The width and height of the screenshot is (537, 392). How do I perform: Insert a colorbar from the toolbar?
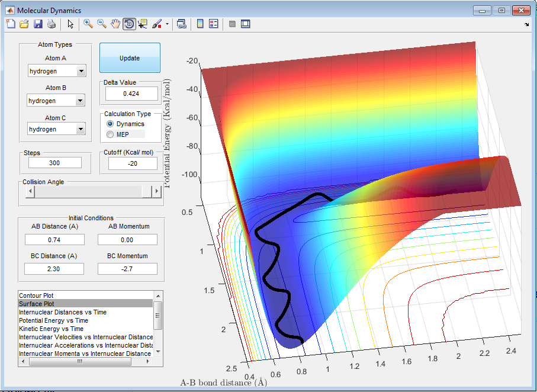[x=200, y=24]
